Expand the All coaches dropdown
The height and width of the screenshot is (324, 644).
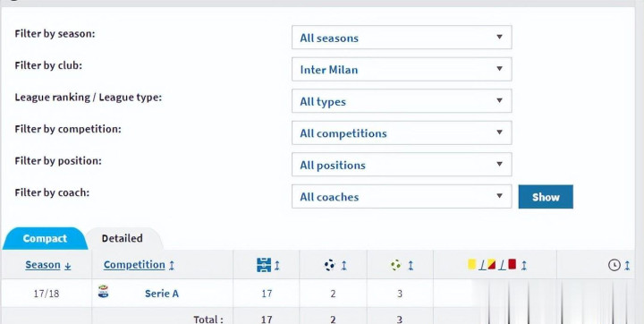pos(402,197)
